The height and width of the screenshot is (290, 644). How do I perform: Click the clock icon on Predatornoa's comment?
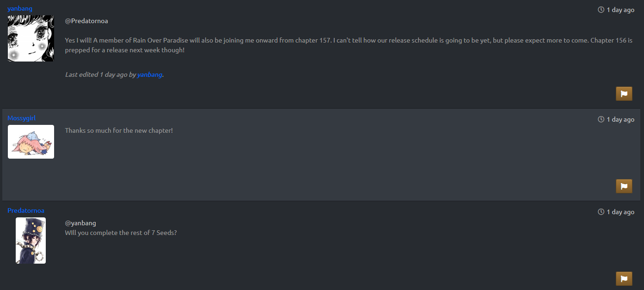(601, 212)
